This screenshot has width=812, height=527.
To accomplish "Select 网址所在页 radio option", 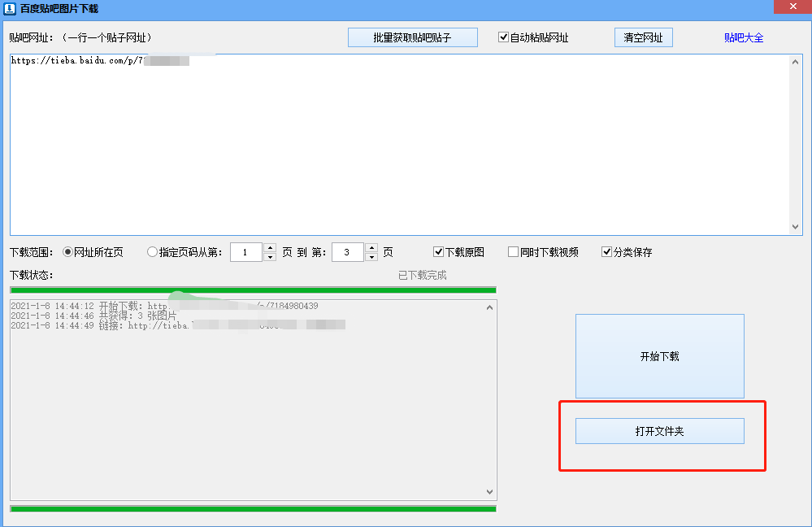I will [68, 252].
